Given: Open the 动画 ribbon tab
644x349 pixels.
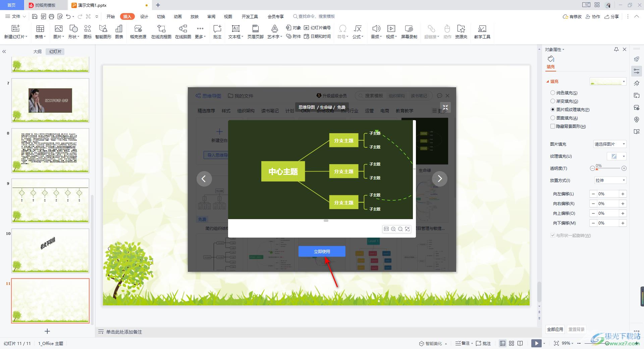Looking at the screenshot, I should click(x=178, y=16).
